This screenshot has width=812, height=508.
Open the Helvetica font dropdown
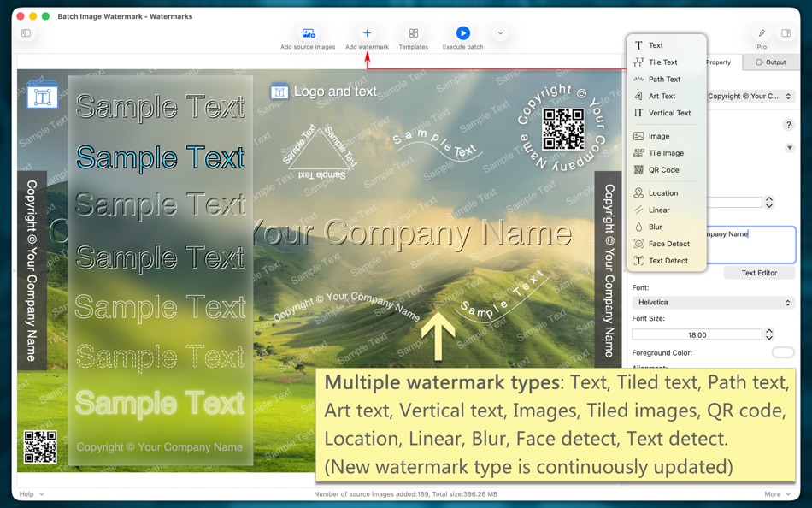(713, 302)
